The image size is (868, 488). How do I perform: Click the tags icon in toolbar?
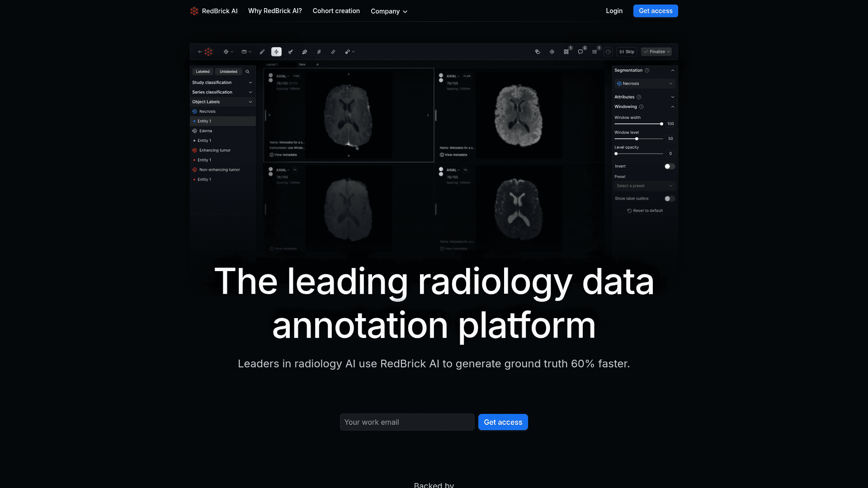(538, 52)
